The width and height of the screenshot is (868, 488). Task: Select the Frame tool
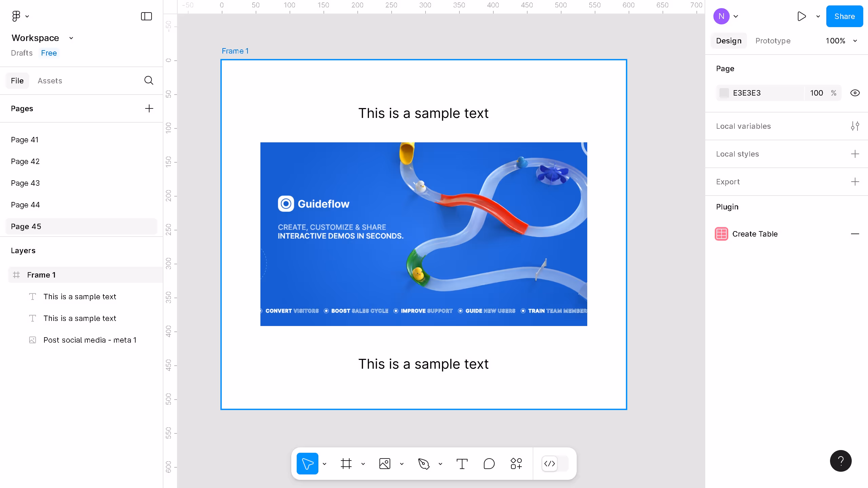coord(346,463)
